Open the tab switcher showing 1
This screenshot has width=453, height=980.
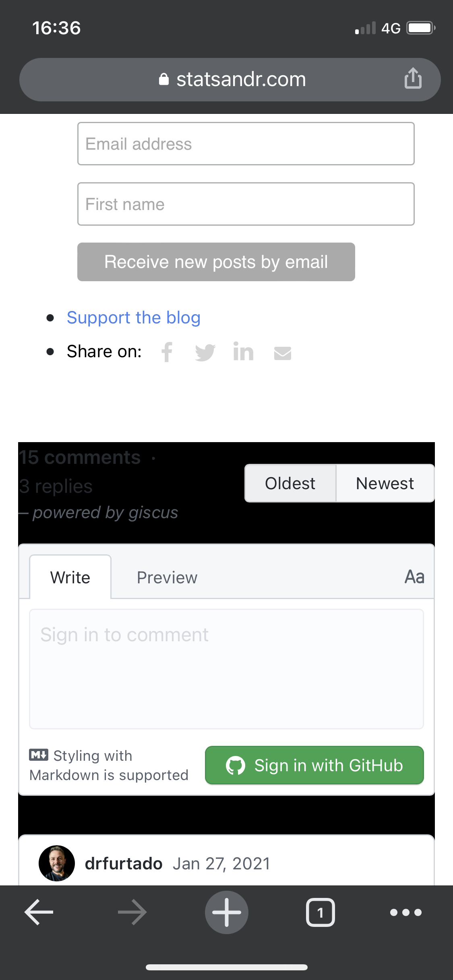[320, 912]
